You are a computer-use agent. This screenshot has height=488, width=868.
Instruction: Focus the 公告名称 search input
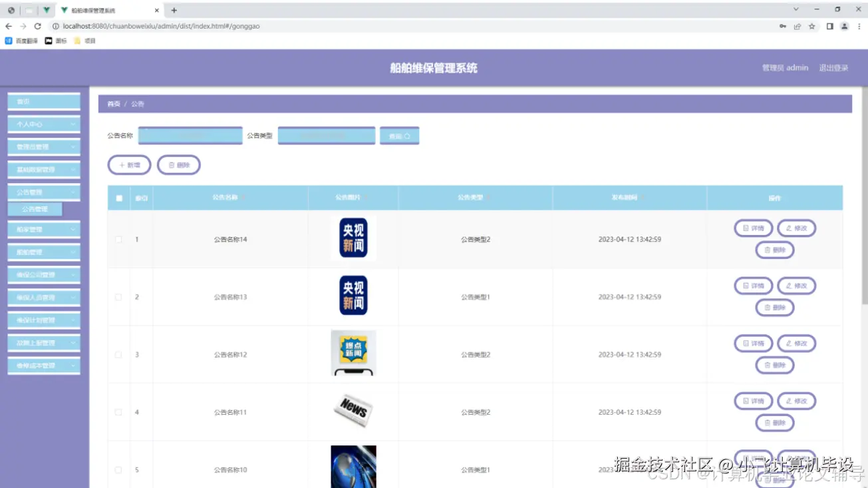coord(190,136)
